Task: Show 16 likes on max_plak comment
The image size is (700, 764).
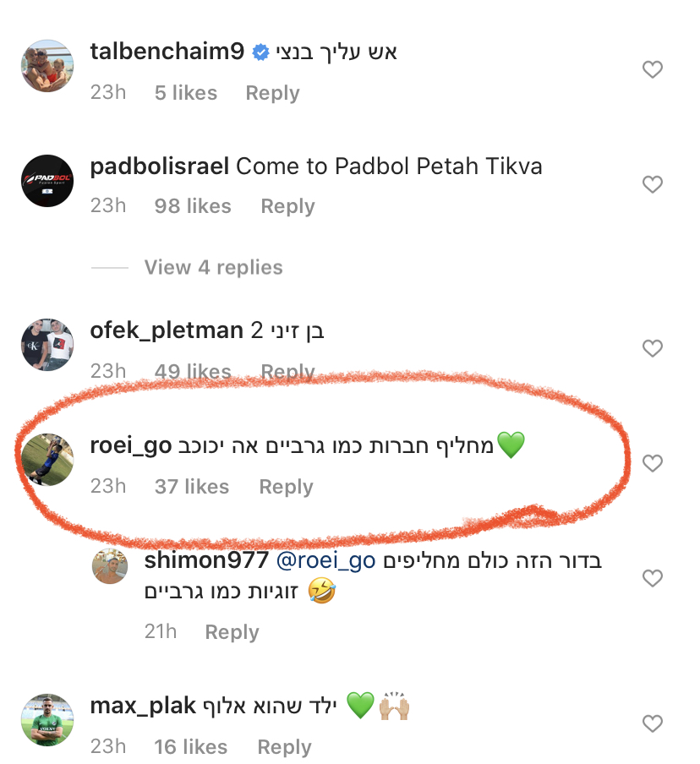Action: point(191,747)
